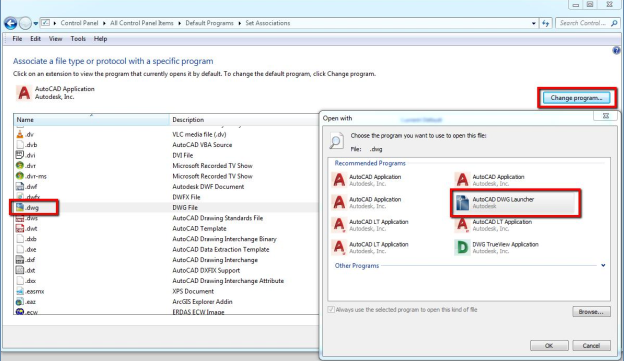
Task: Open the View menu
Action: coord(55,39)
